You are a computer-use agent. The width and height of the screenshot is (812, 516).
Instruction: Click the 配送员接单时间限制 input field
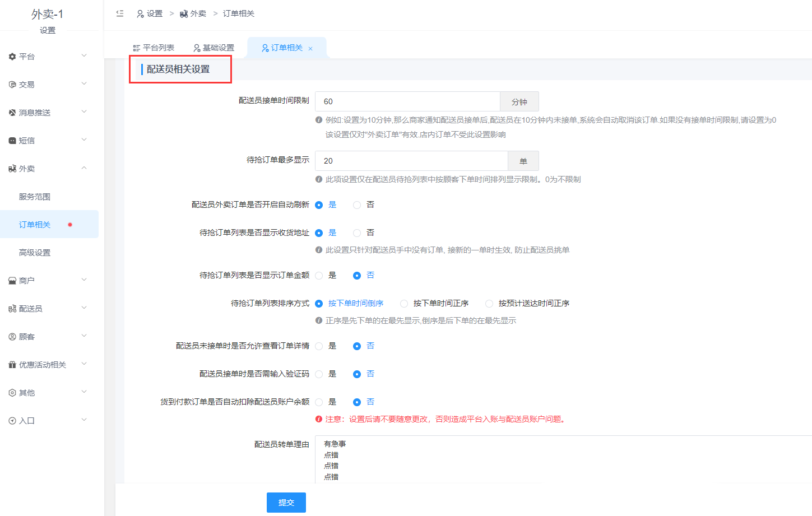pyautogui.click(x=407, y=101)
